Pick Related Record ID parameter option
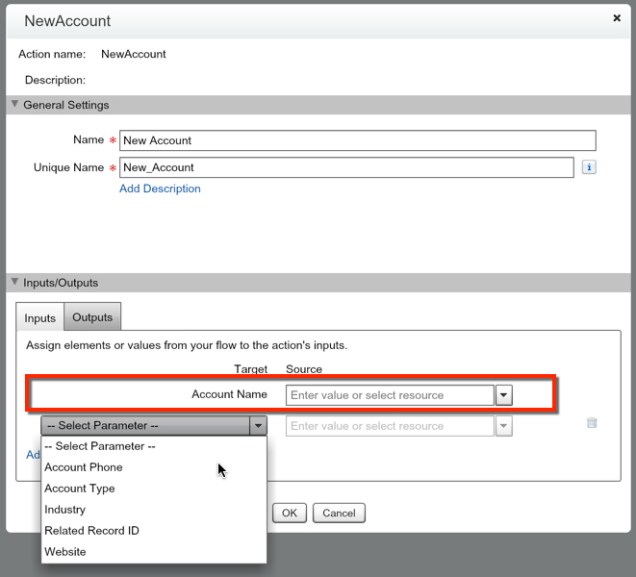This screenshot has width=636, height=577. 92,530
